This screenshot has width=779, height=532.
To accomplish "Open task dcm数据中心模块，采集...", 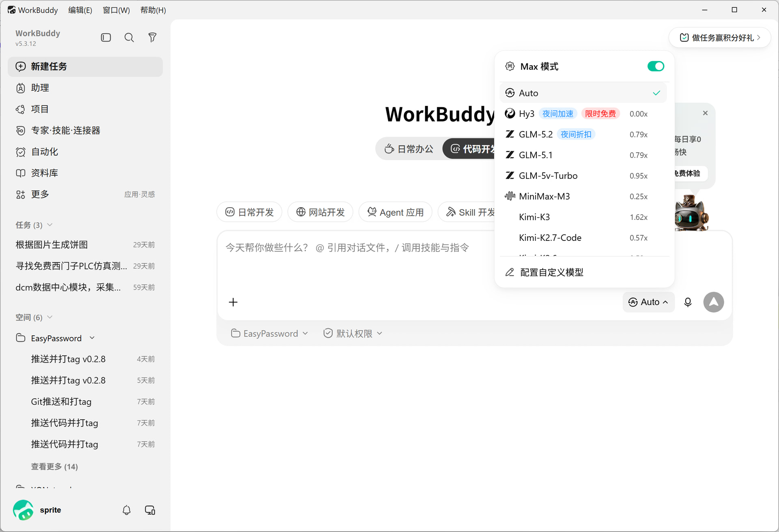I will click(85, 287).
